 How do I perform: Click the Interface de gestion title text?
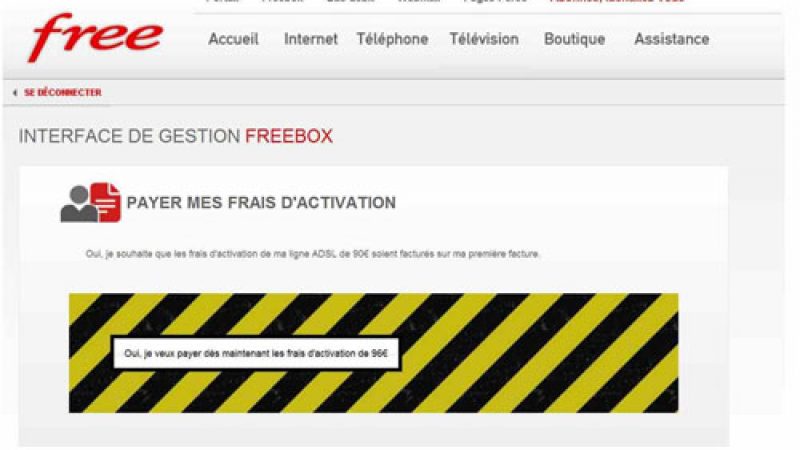tap(129, 136)
